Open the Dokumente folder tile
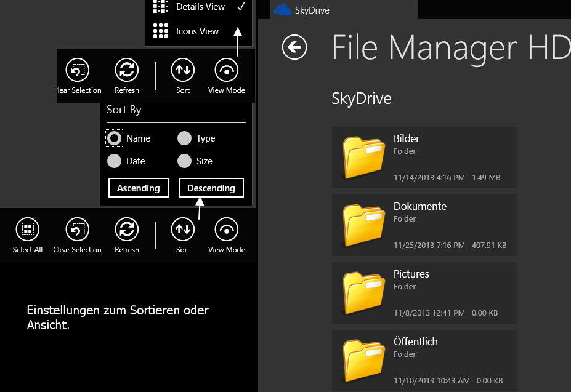 (x=424, y=225)
